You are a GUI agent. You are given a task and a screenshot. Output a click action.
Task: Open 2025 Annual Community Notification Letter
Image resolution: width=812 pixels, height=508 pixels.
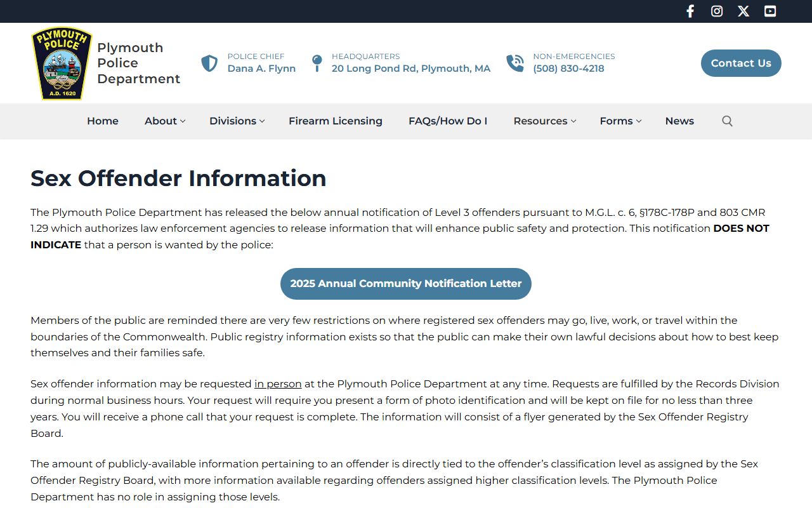point(406,284)
